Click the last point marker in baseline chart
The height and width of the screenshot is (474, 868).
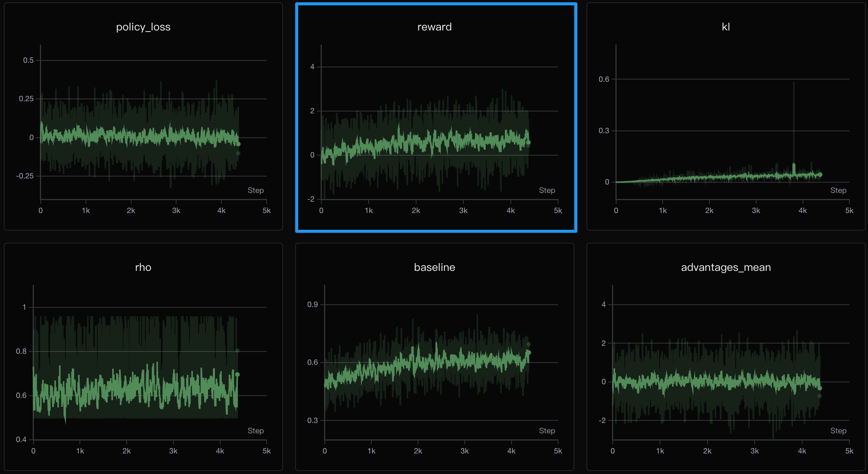pos(528,353)
